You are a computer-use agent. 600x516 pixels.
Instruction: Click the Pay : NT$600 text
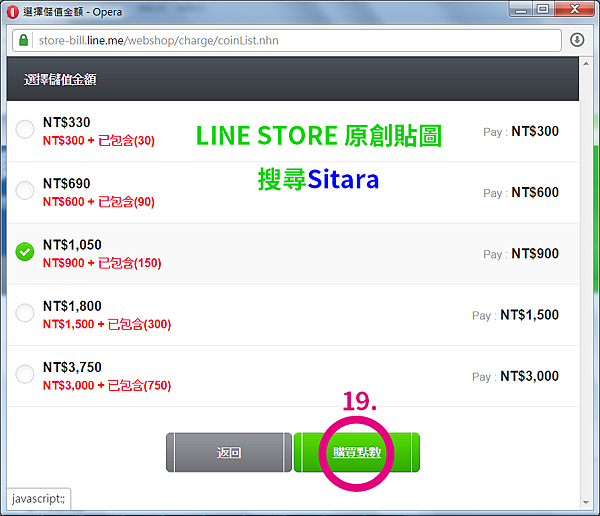[521, 192]
